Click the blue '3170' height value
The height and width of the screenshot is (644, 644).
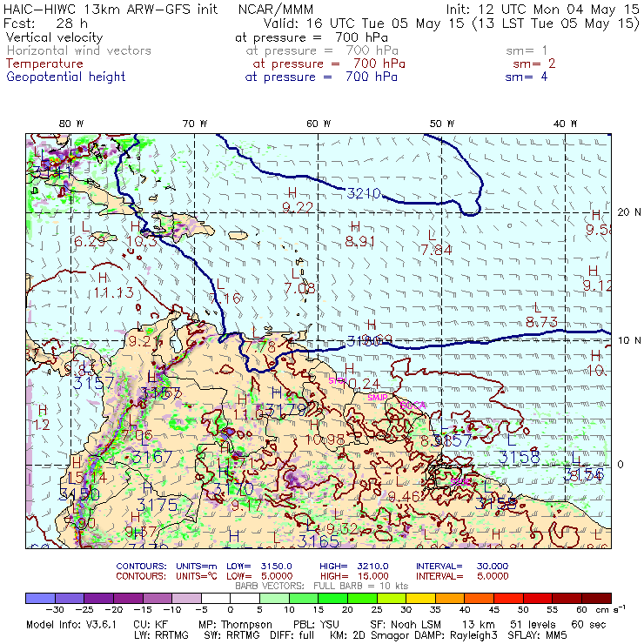click(233, 490)
